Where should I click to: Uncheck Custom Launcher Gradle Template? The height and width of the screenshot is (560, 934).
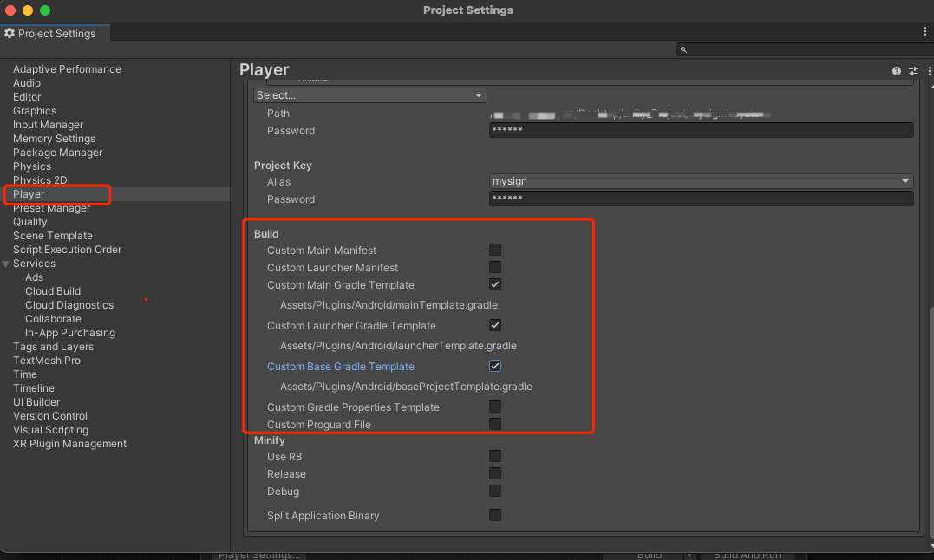pyautogui.click(x=495, y=326)
